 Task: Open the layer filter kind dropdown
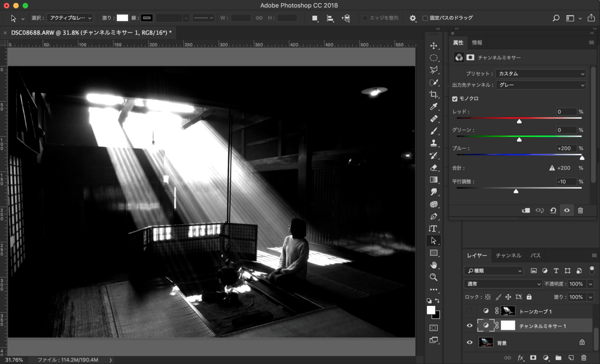click(493, 270)
